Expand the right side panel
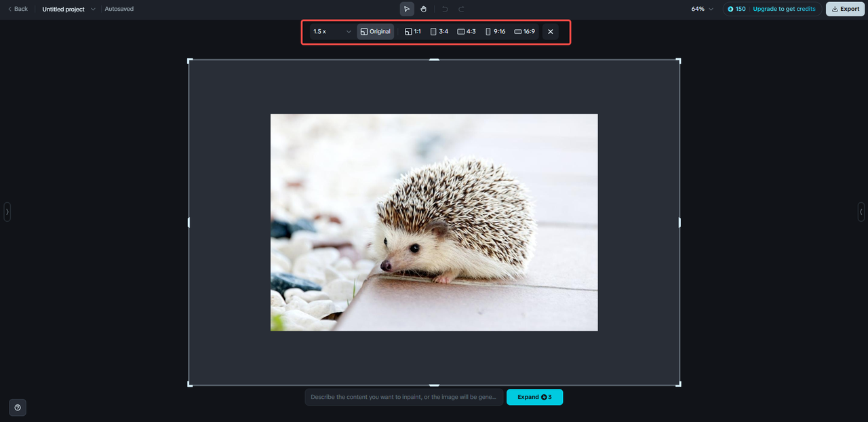Screen dimensions: 868x422 click(x=861, y=212)
